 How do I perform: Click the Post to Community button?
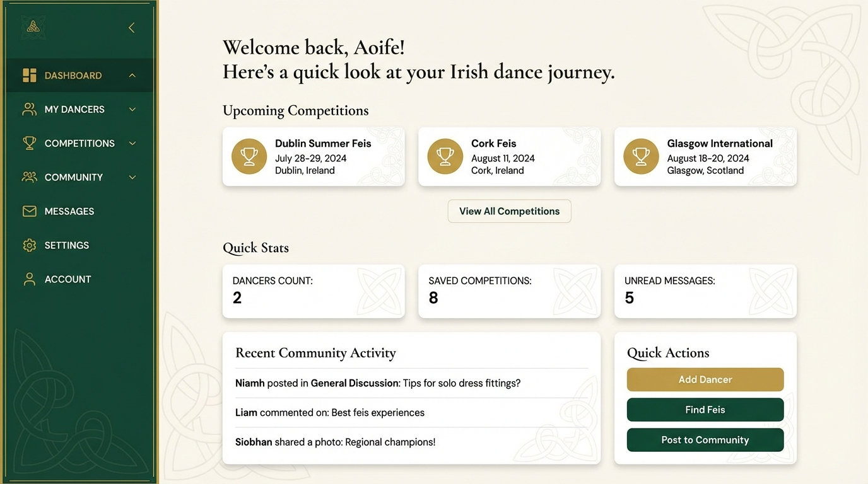(x=705, y=440)
